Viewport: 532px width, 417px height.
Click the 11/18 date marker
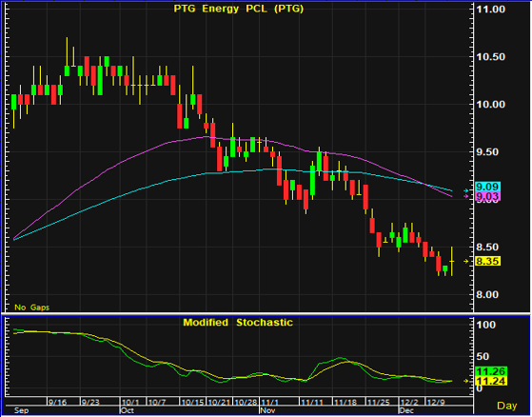(x=345, y=402)
